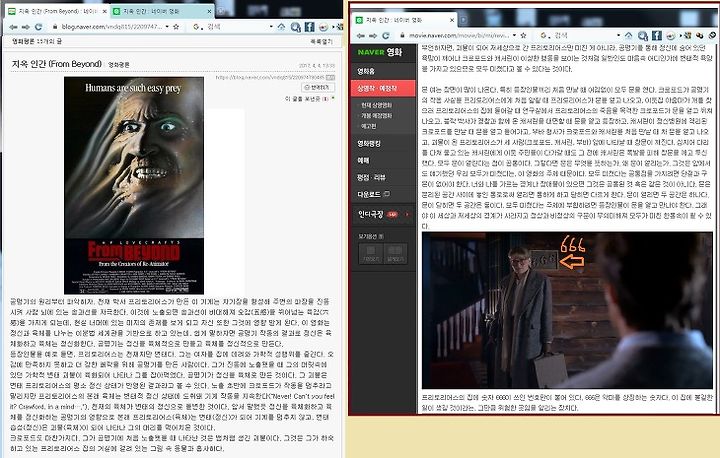Select the Naver movie tab in right browser
Screen dimensions: 720x458
click(405, 20)
